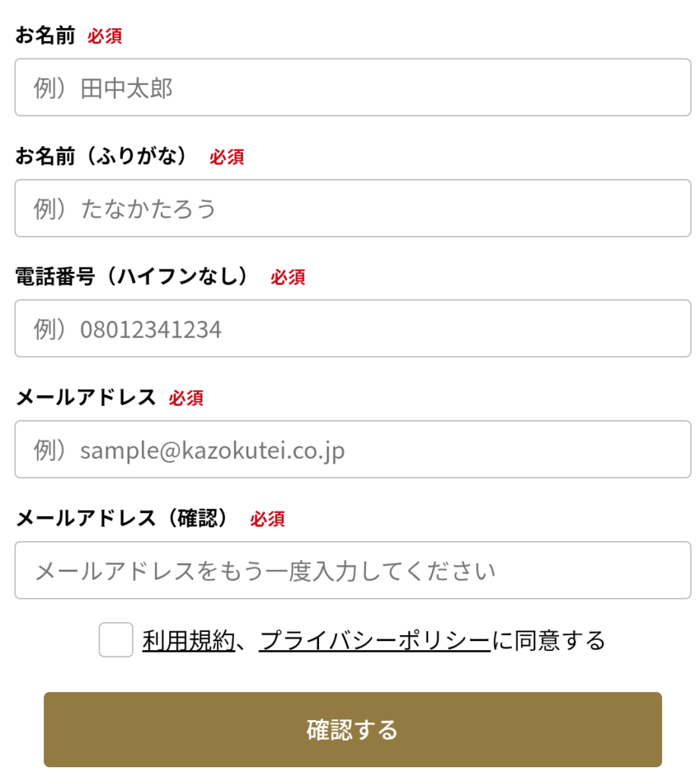Open the 利用規約 link
The width and height of the screenshot is (700, 777).
tap(188, 641)
